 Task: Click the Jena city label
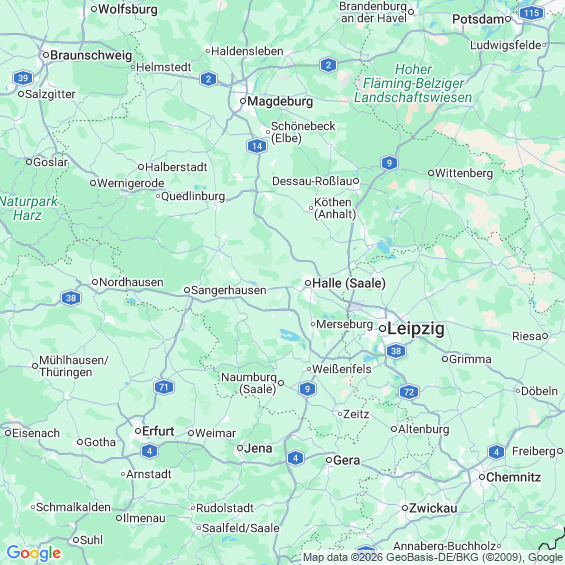[x=258, y=448]
